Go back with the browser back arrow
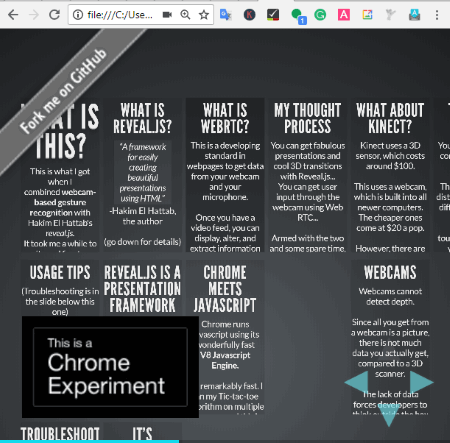Image resolution: width=450 pixels, height=443 pixels. 13,15
